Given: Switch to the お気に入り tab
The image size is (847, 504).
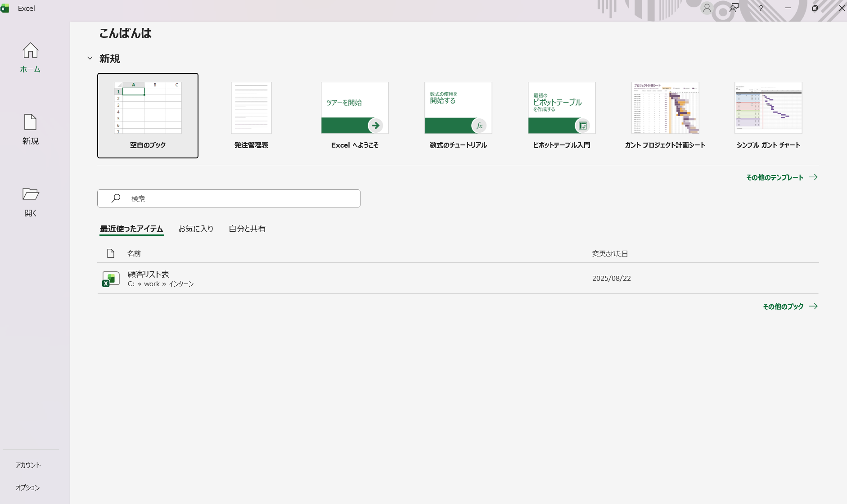Looking at the screenshot, I should [196, 229].
